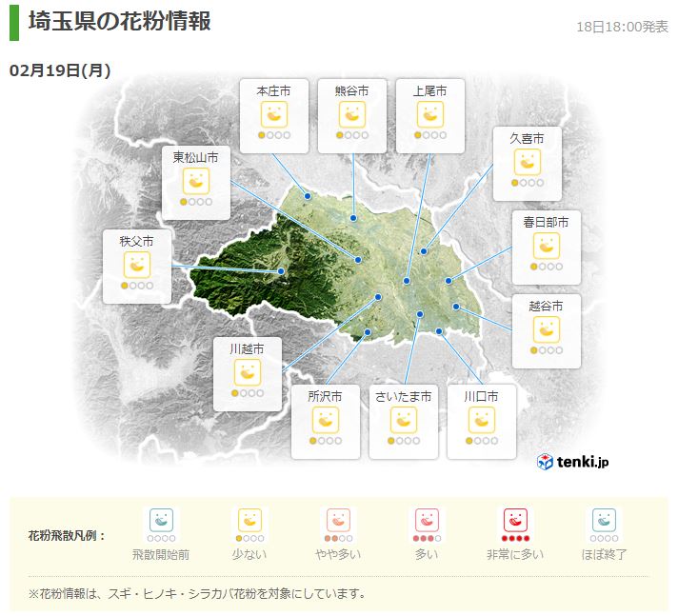Click the 花粉飛散凡例 label
The image size is (678, 616).
click(x=67, y=536)
